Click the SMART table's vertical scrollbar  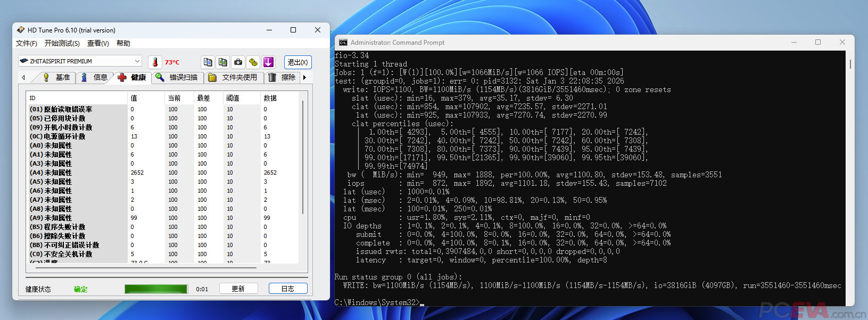[303, 160]
